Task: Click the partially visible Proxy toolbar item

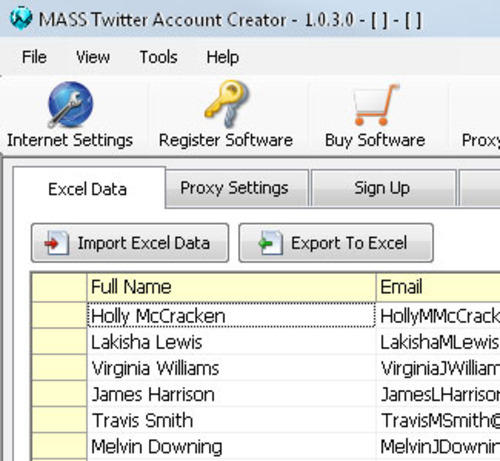Action: pos(481,140)
